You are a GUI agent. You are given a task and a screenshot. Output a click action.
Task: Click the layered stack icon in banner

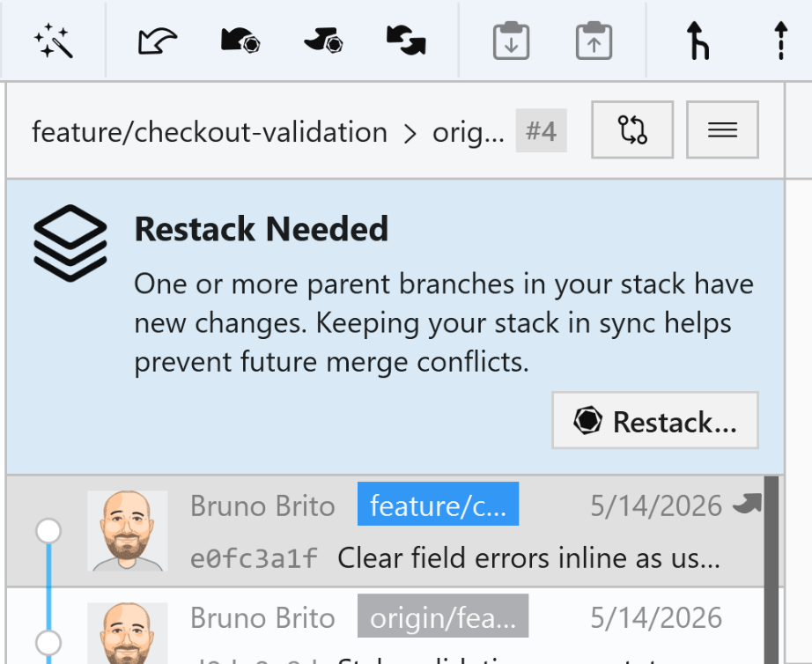click(x=70, y=243)
